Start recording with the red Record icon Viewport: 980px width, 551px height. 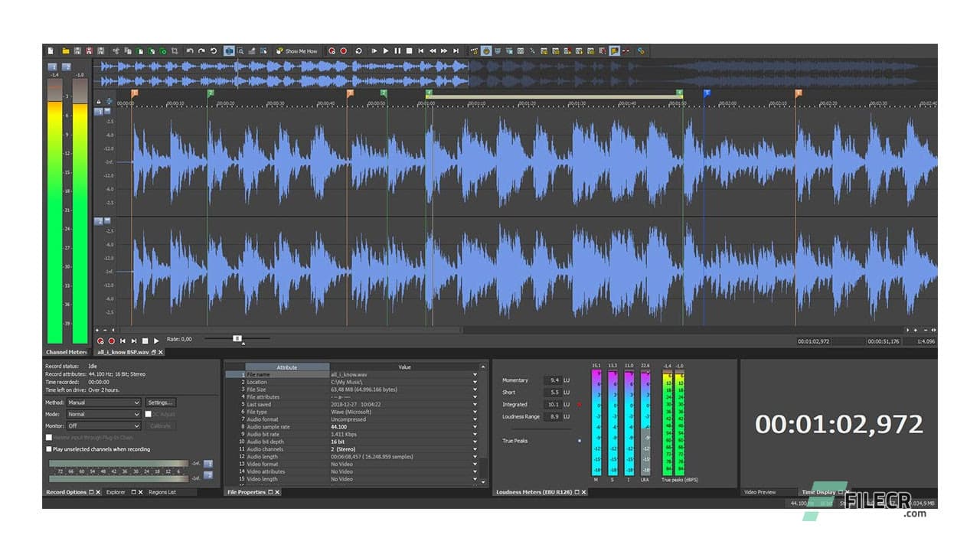click(343, 51)
